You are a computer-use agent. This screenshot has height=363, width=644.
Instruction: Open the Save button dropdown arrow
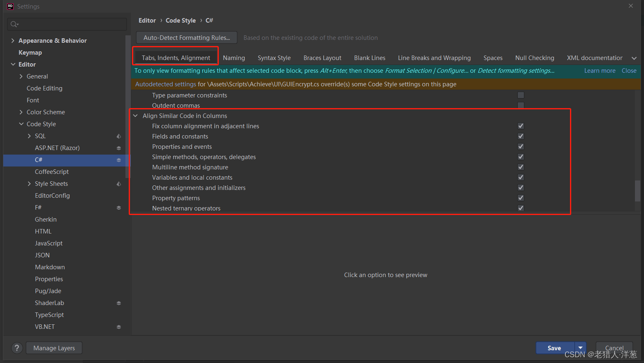click(x=580, y=348)
